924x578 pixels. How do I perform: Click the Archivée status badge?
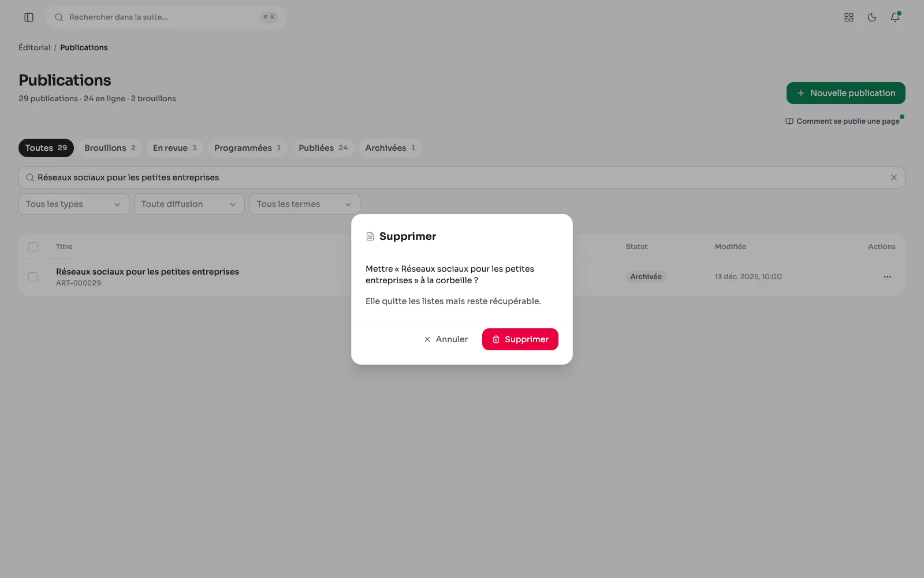(x=646, y=277)
